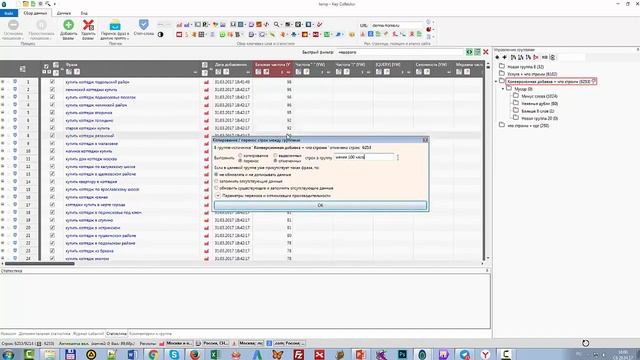Click the red chart icon in table row 1
Image resolution: width=640 pixels, height=360 pixels.
point(206,82)
